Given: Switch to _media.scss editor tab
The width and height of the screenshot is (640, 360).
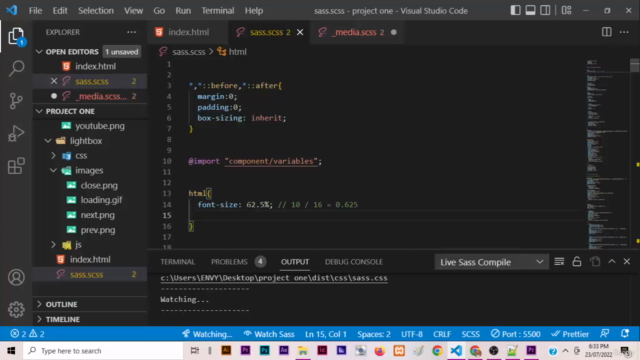Looking at the screenshot, I should tap(358, 32).
